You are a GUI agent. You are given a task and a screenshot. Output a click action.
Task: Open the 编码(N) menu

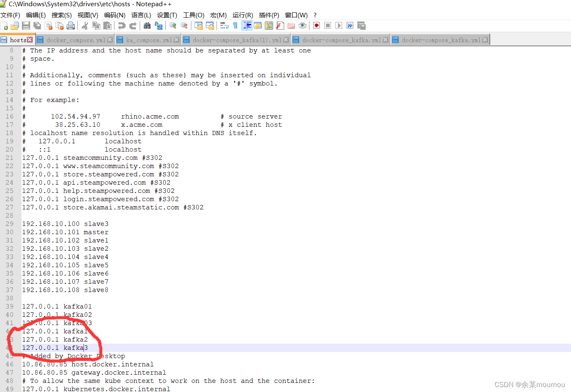point(114,15)
